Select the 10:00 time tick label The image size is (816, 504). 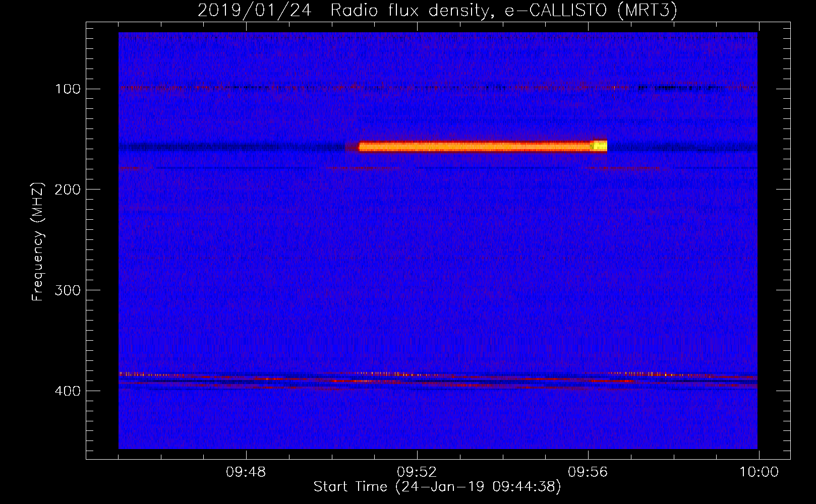[759, 472]
